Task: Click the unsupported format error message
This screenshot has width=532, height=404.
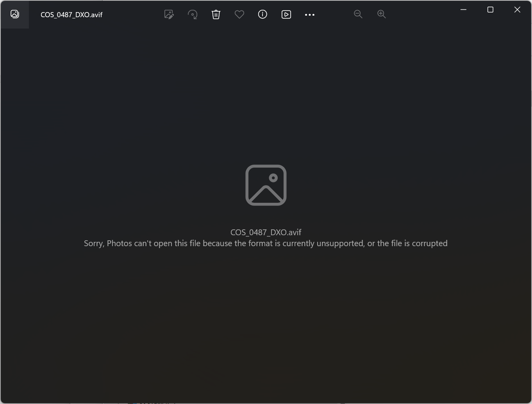Action: [x=266, y=243]
